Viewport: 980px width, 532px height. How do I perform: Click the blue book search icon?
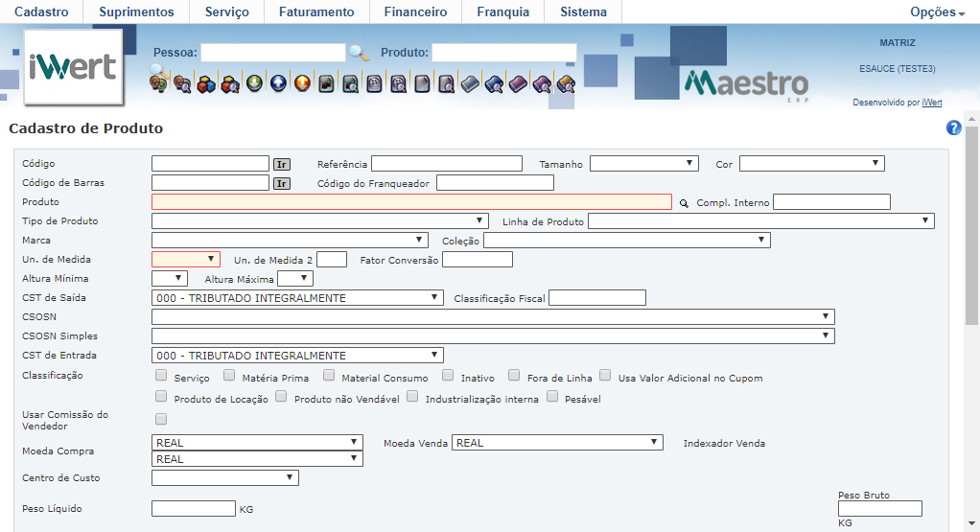pyautogui.click(x=494, y=83)
